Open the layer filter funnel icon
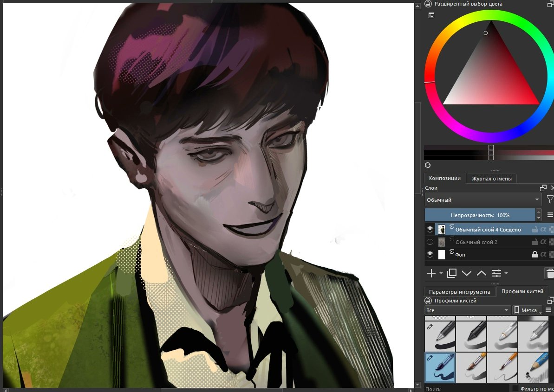The height and width of the screenshot is (392, 554). [550, 199]
